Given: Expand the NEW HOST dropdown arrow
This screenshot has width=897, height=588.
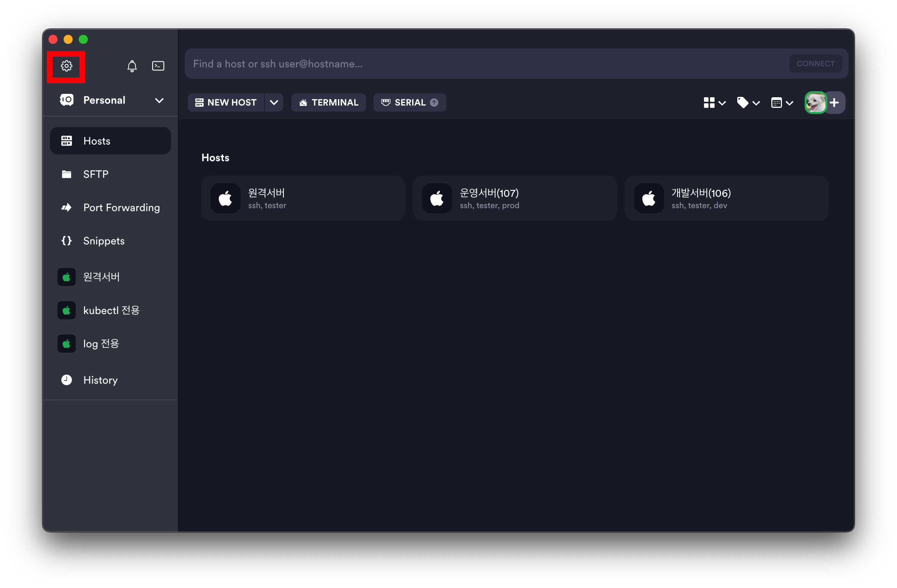Looking at the screenshot, I should [x=274, y=103].
